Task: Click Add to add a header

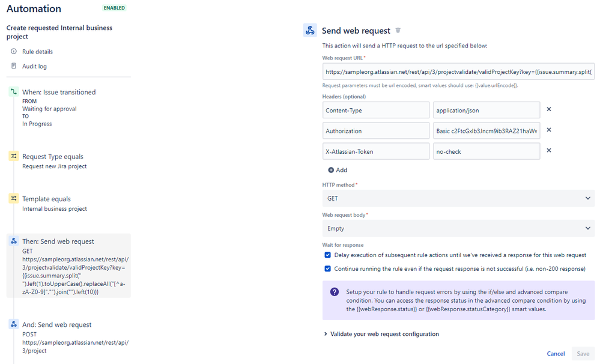Action: point(338,170)
